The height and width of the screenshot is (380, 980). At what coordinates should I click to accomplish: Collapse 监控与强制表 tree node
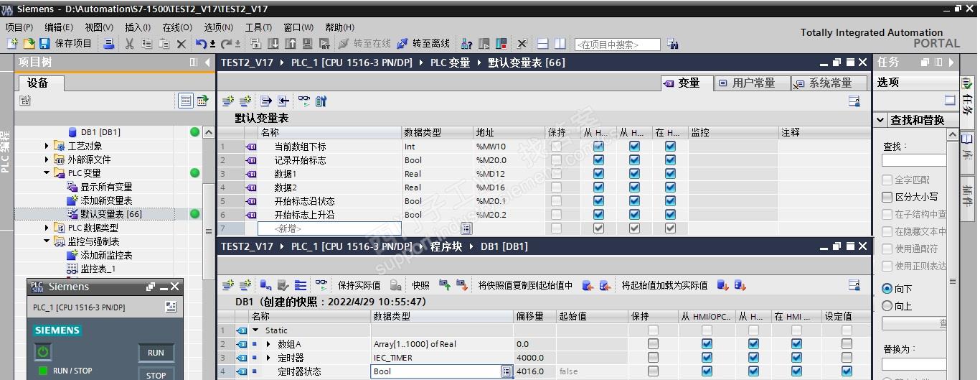[47, 241]
